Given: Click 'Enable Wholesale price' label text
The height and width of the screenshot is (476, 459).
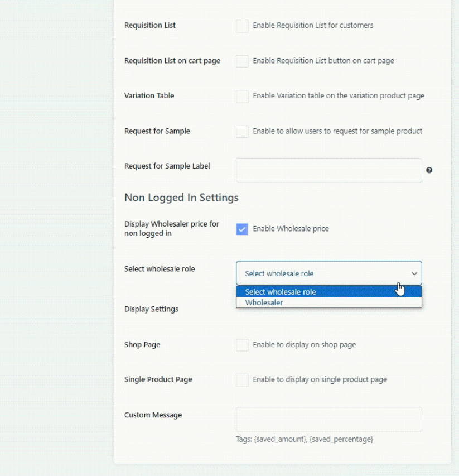Looking at the screenshot, I should [x=291, y=229].
